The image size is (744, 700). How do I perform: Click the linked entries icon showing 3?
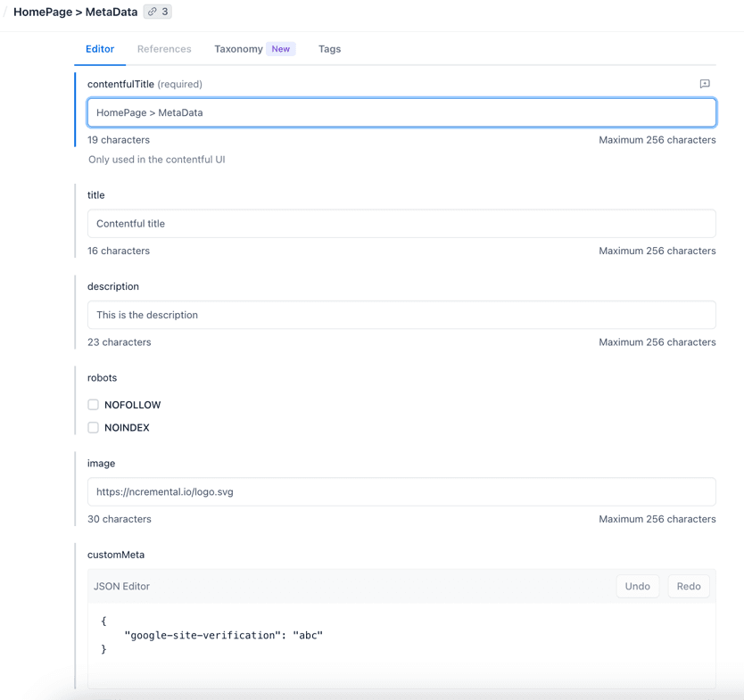(158, 12)
